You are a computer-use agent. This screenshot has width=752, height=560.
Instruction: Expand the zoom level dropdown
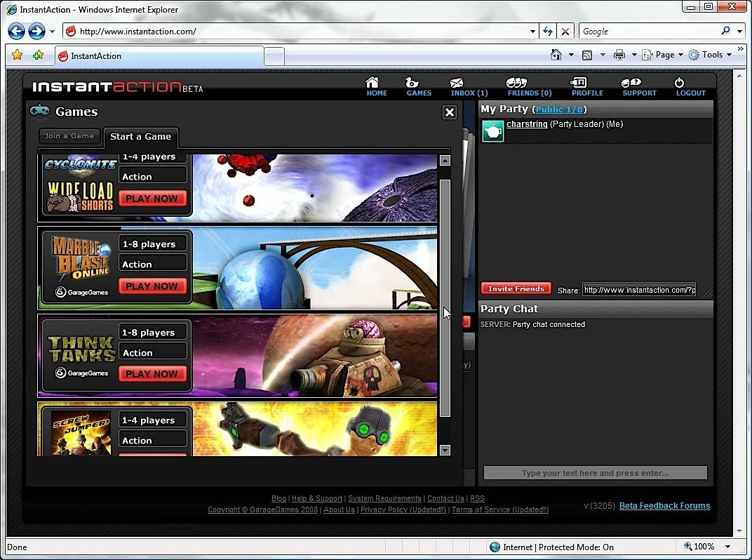click(727, 547)
